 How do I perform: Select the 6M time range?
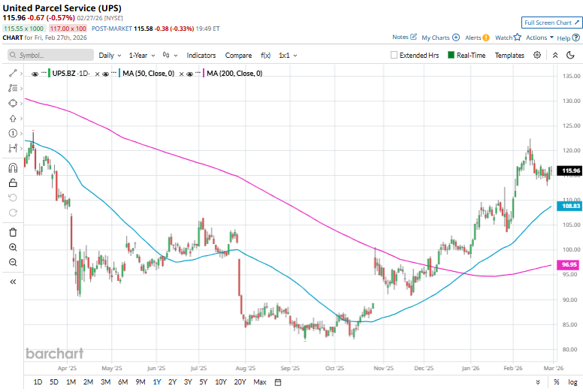click(x=122, y=382)
